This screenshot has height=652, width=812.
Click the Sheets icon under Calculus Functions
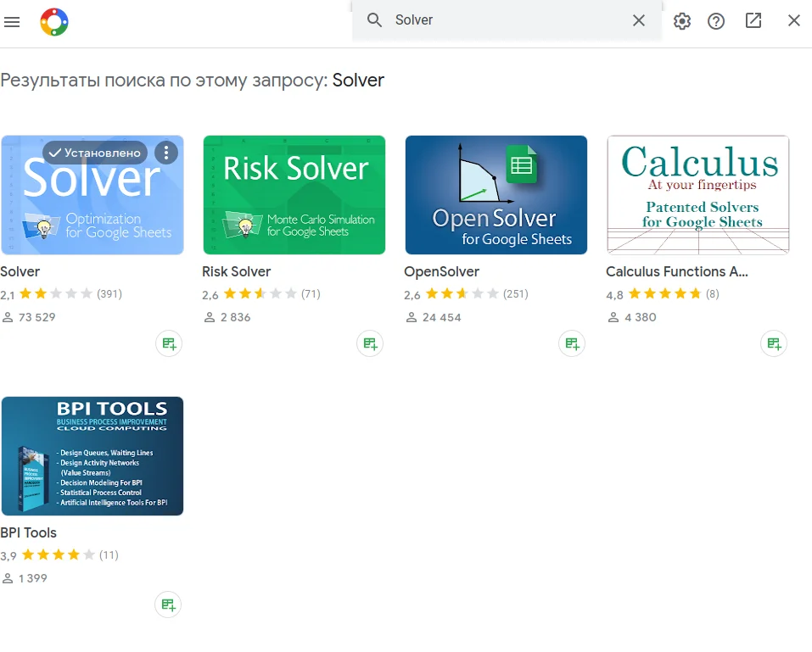(774, 343)
